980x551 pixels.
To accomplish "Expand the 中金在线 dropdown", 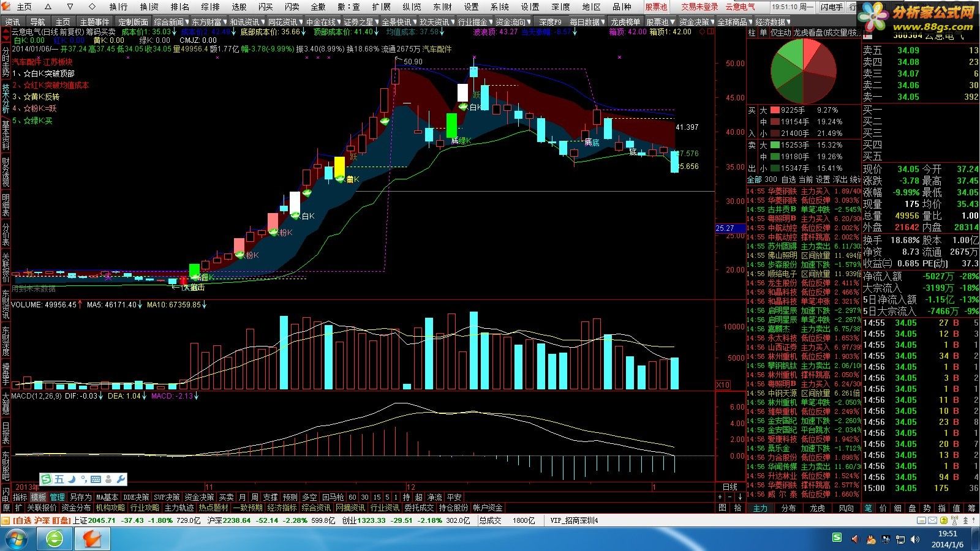I will (x=323, y=21).
